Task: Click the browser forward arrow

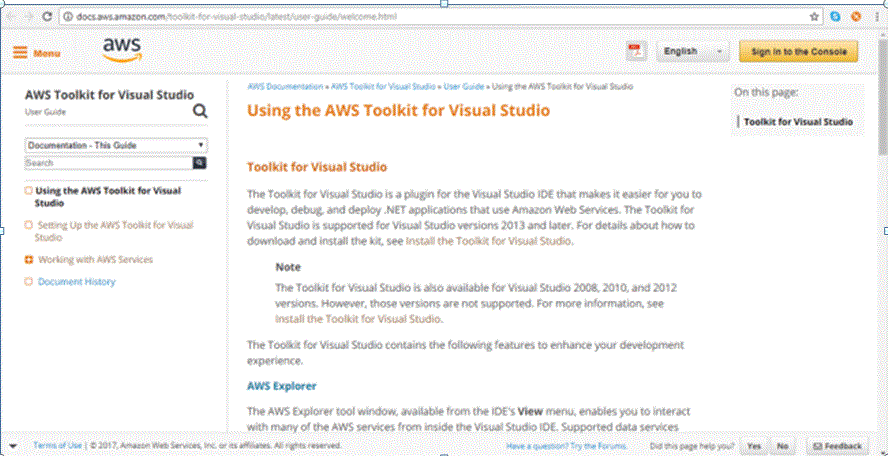Action: 29,16
